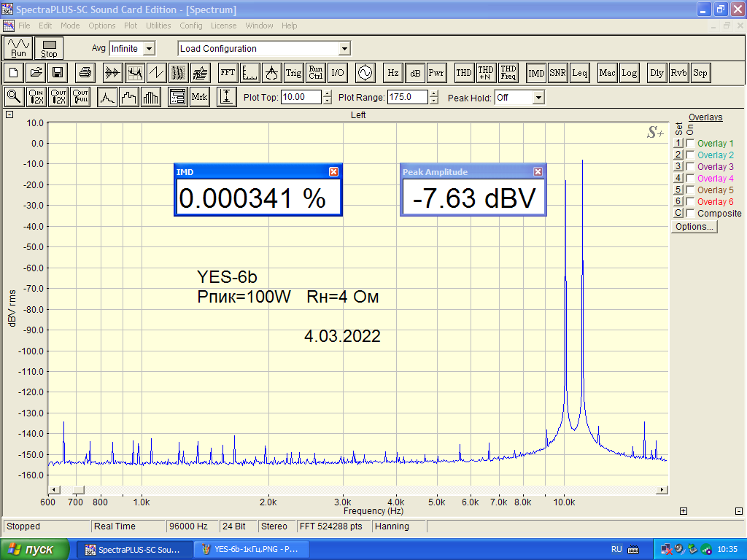The height and width of the screenshot is (560, 747).
Task: Open the Trig trigger settings
Action: tap(293, 73)
